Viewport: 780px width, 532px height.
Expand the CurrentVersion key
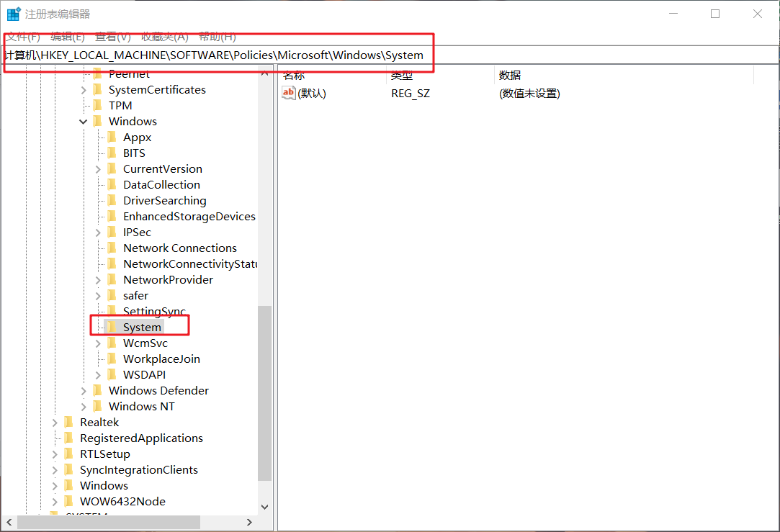(x=98, y=169)
